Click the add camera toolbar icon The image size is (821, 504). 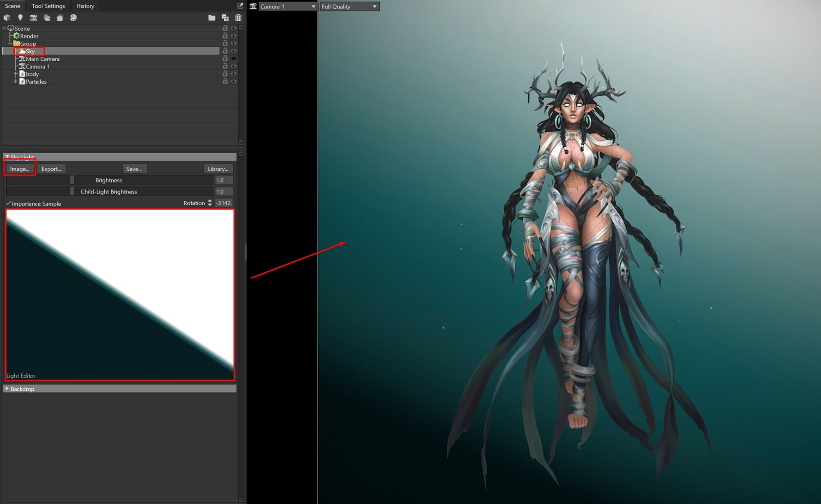pyautogui.click(x=33, y=18)
